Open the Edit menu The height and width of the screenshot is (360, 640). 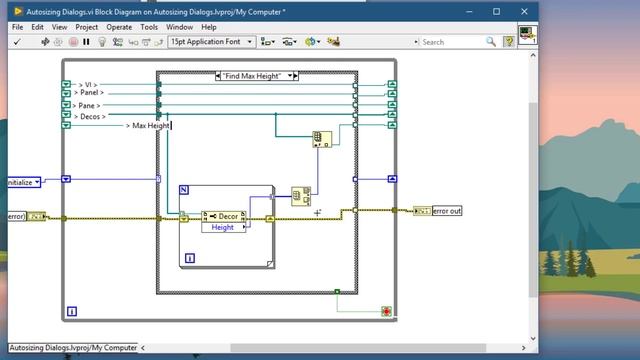click(x=37, y=27)
